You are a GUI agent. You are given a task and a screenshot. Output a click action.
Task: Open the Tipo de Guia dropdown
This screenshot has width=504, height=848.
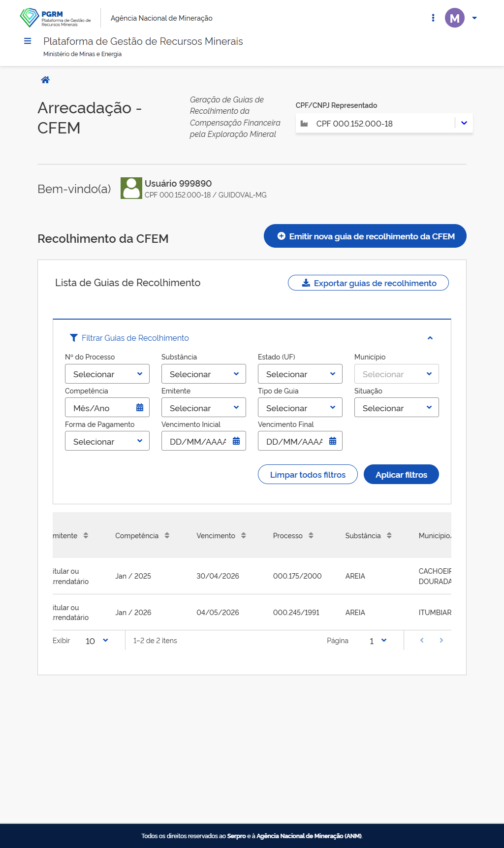click(300, 408)
